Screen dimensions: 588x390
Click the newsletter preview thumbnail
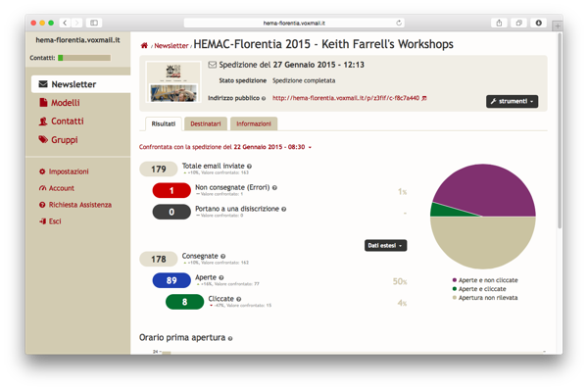[173, 82]
